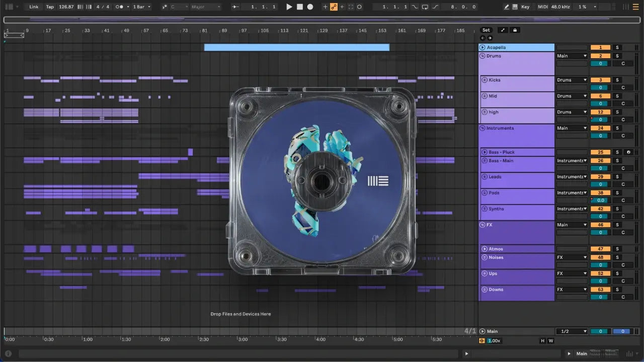Open the Kicks track output routing dropdown

(572, 80)
